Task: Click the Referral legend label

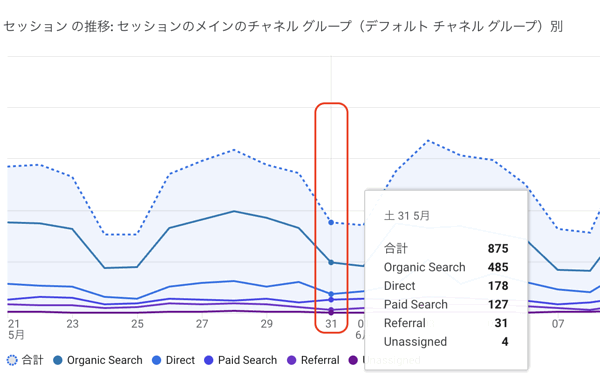Action: point(320,360)
